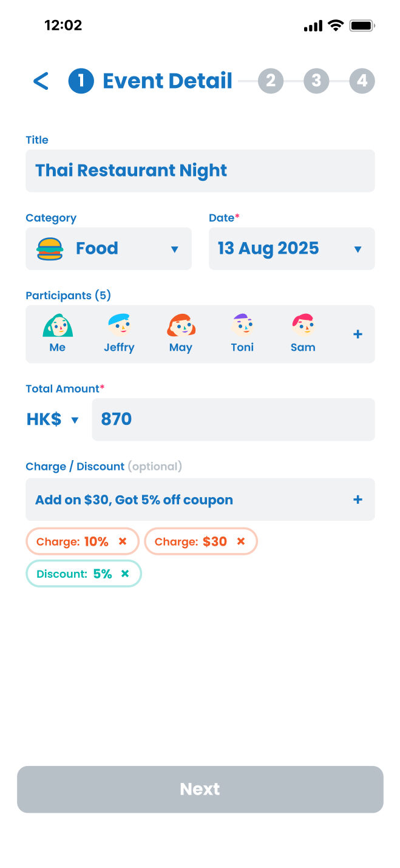Open the Food category dropdown

[x=174, y=249]
